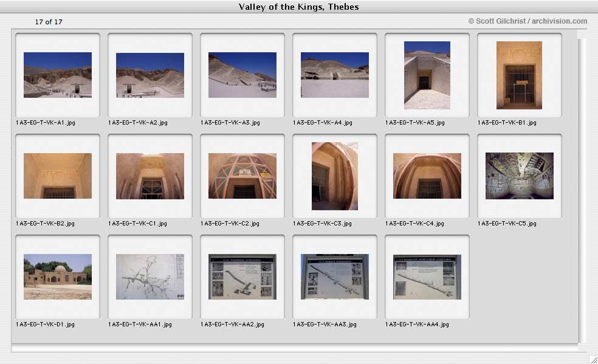
Task: Open the domed house thumbnail 1A3-EG-T-VK-D1.jpg
Action: pyautogui.click(x=58, y=276)
